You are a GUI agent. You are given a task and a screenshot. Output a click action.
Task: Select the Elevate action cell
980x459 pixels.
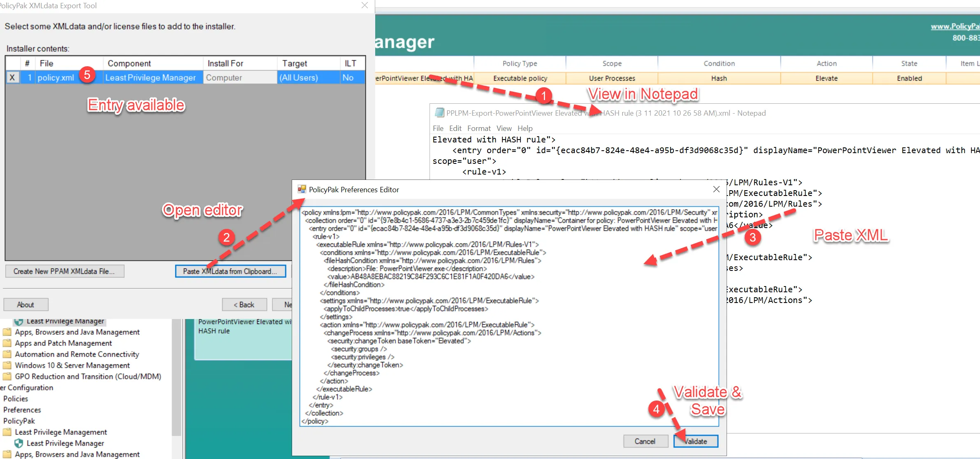coord(827,78)
